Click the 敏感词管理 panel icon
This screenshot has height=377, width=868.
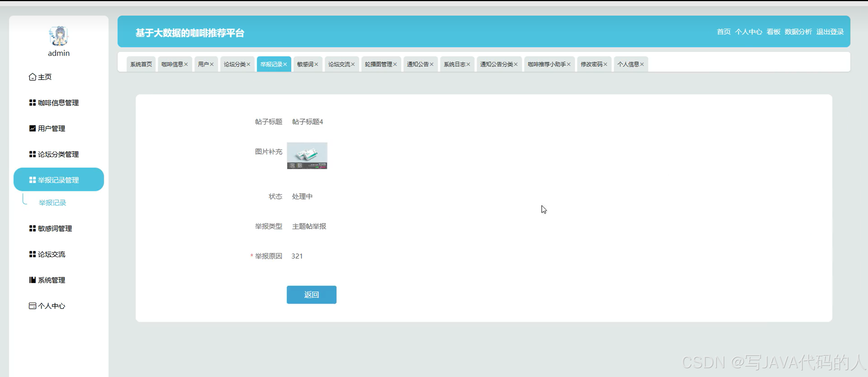(32, 228)
